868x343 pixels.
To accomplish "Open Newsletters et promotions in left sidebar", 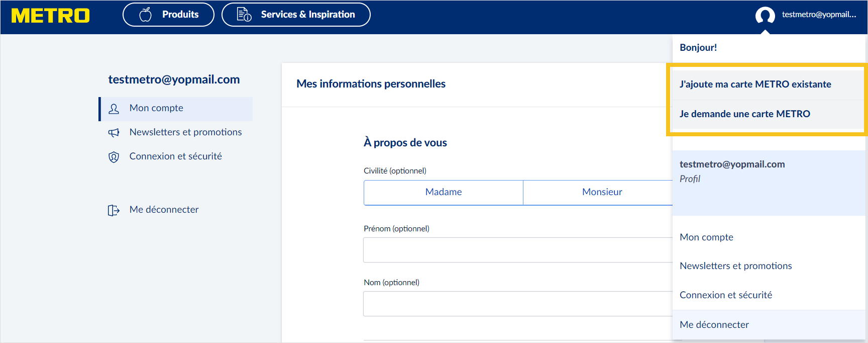I will coord(176,132).
